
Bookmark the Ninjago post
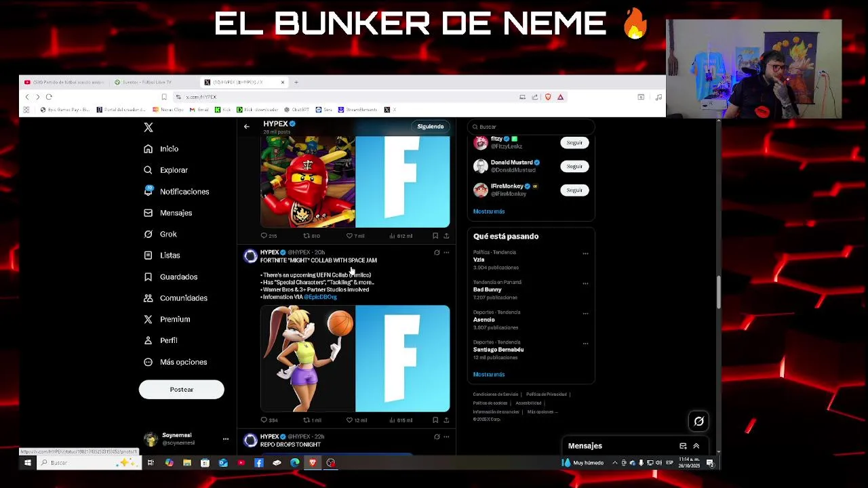435,236
